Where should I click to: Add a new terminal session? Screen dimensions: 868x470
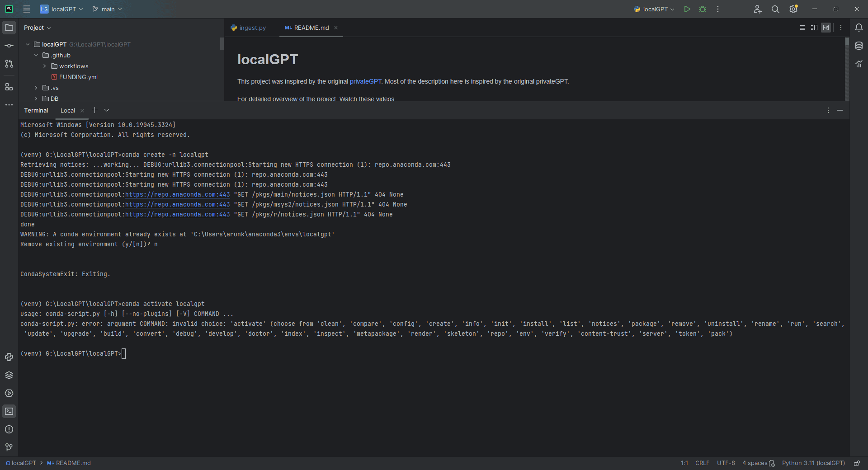click(94, 110)
